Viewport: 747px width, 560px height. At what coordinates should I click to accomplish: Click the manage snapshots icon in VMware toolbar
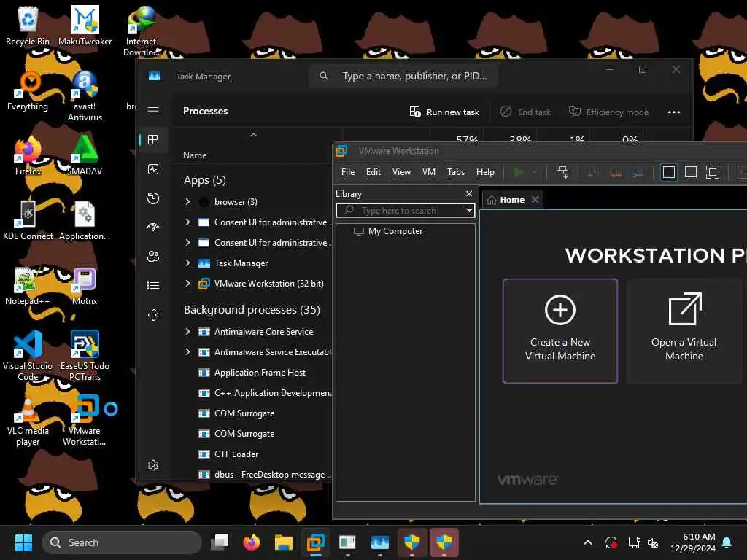point(638,172)
